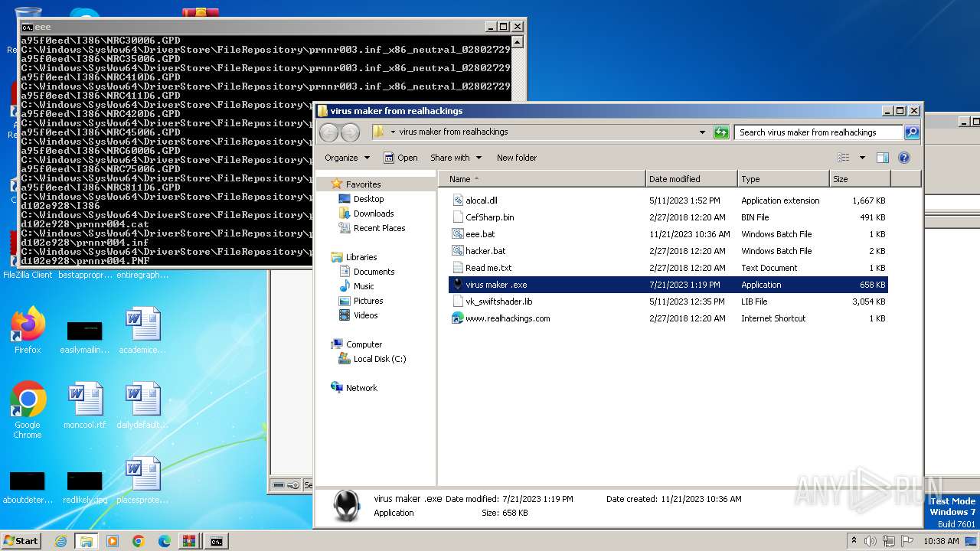Image resolution: width=980 pixels, height=551 pixels.
Task: Sort by Date modified column header
Action: 692,179
